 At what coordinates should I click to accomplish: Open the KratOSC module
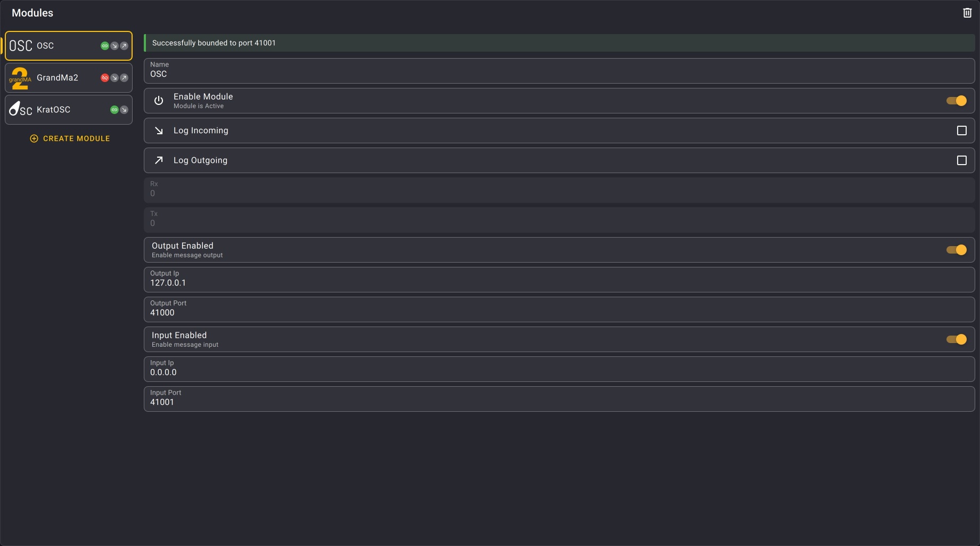coord(53,110)
